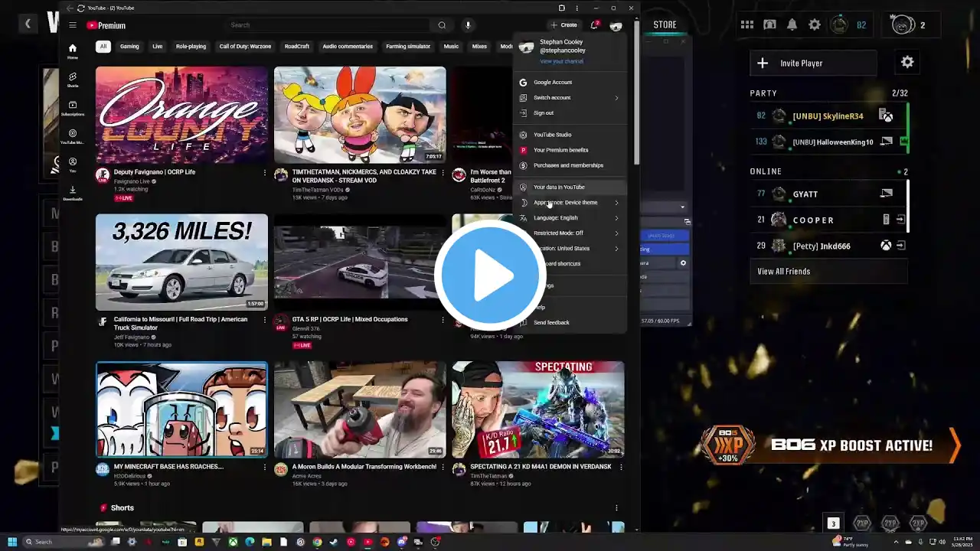Click the magnifier search button in YouTube
This screenshot has height=551, width=980.
[x=442, y=25]
